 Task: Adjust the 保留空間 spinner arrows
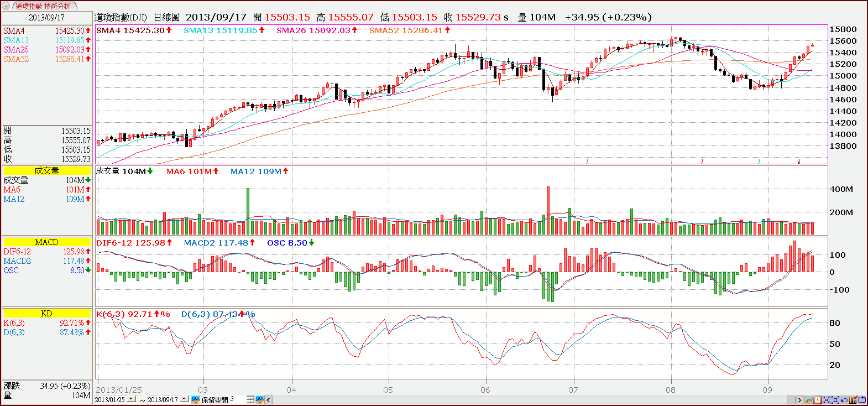251,399
